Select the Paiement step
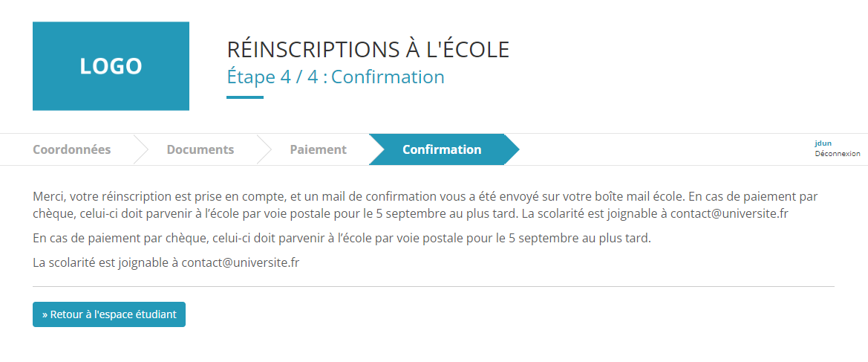Viewport: 868px width, 362px height. [318, 149]
